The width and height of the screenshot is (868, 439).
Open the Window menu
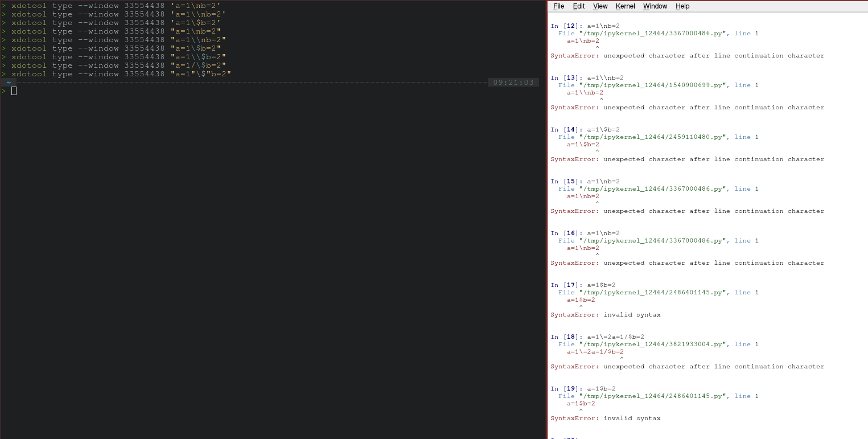[x=655, y=6]
